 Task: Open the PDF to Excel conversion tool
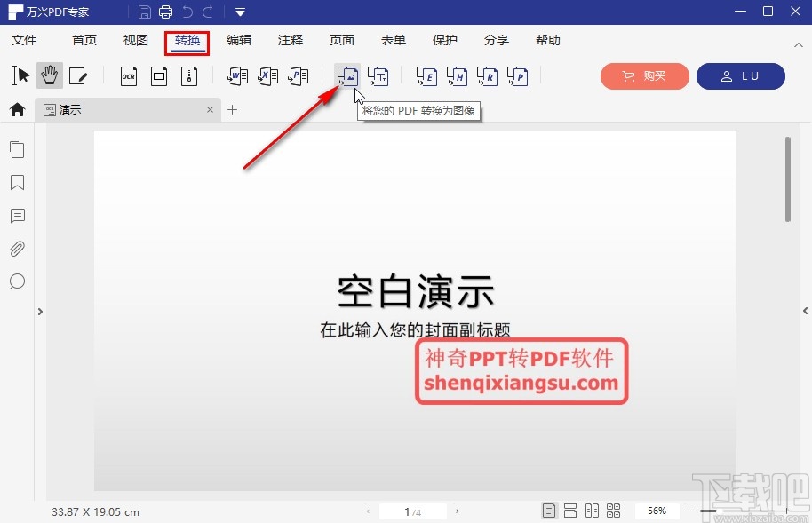(x=267, y=75)
